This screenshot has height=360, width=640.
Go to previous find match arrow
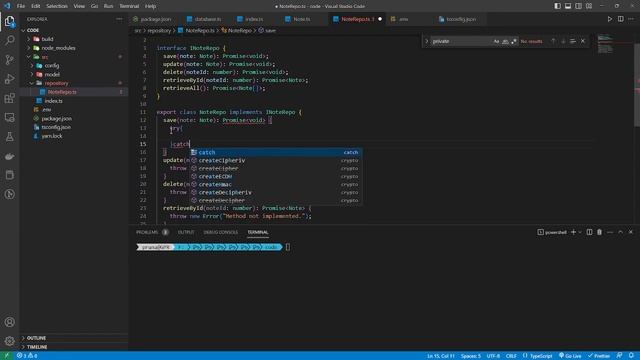553,41
